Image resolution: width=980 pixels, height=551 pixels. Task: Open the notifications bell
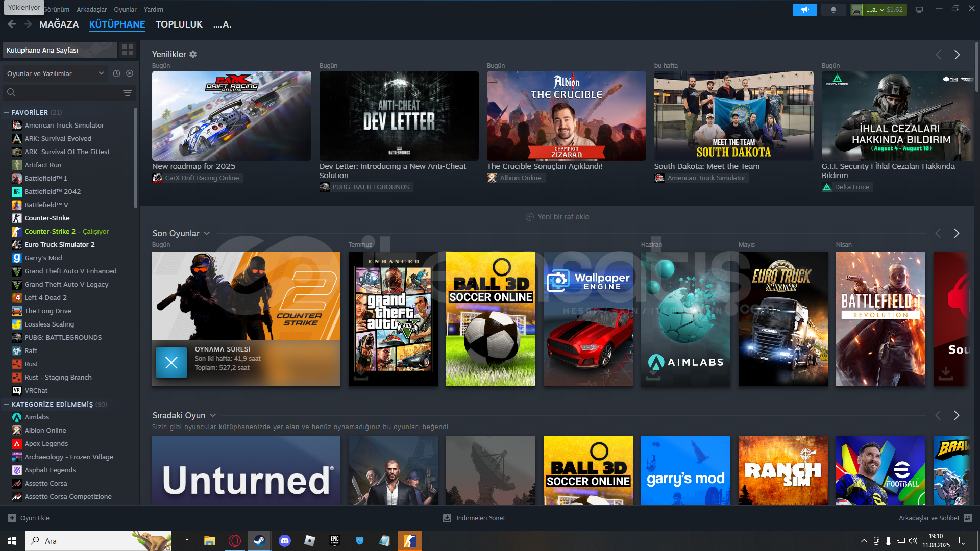tap(834, 9)
